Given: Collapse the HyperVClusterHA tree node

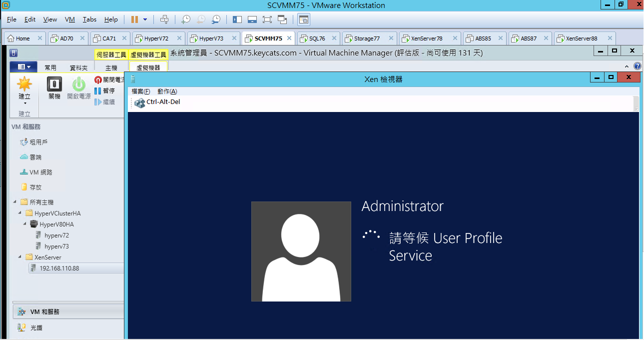Looking at the screenshot, I should [20, 213].
